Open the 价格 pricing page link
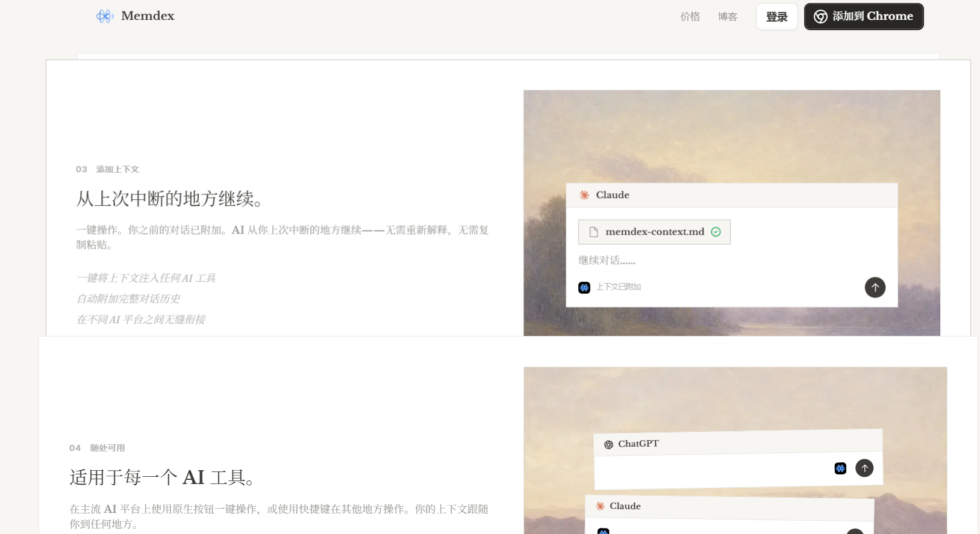Viewport: 980px width, 534px height. pyautogui.click(x=690, y=17)
